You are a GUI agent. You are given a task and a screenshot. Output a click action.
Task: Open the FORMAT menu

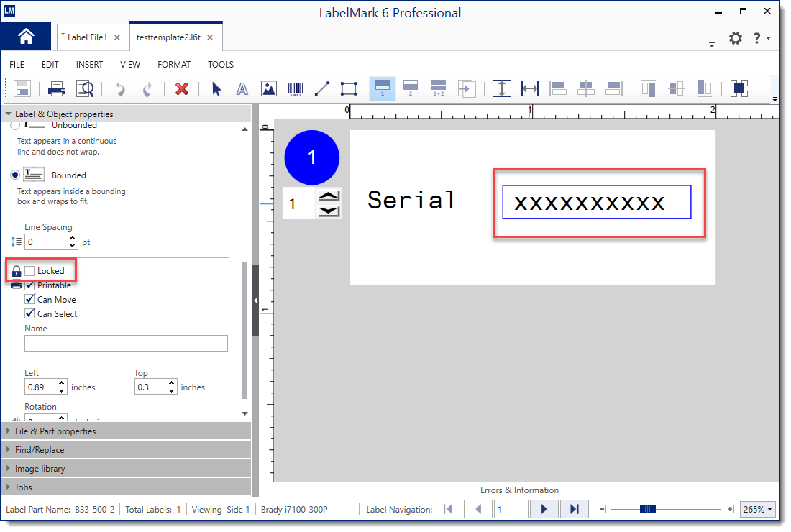174,65
